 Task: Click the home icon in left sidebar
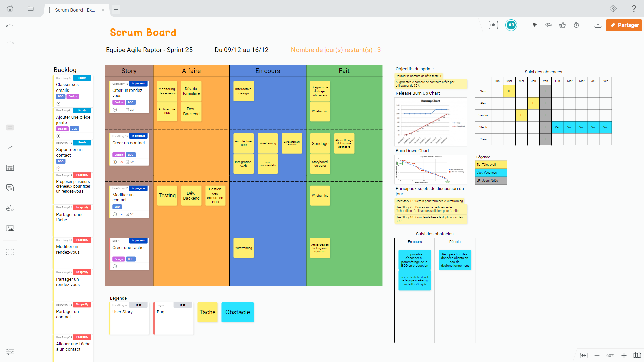(10, 9)
